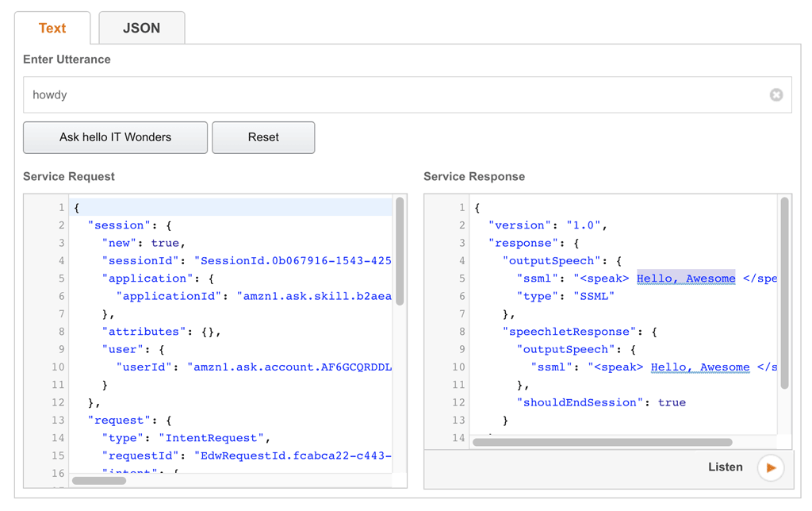
Task: Clear the utterance with the X icon
Action: (776, 95)
